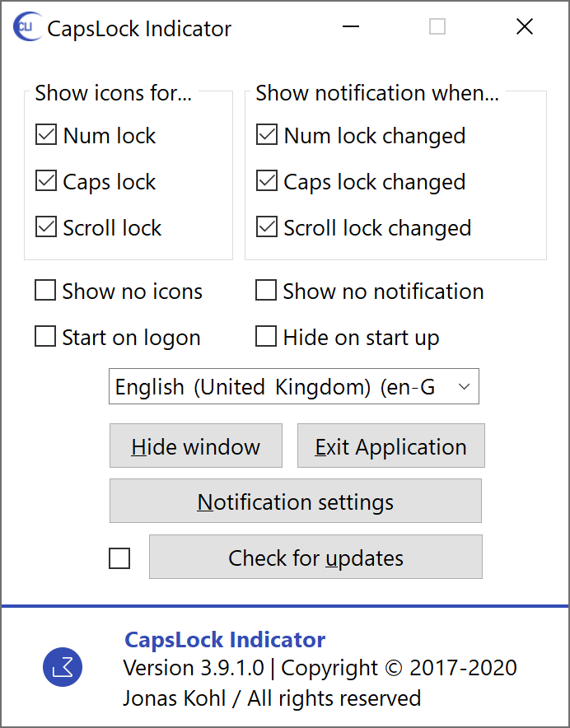This screenshot has width=570, height=728.
Task: Click the CapsLock Indicator title bar icon
Action: point(26,27)
